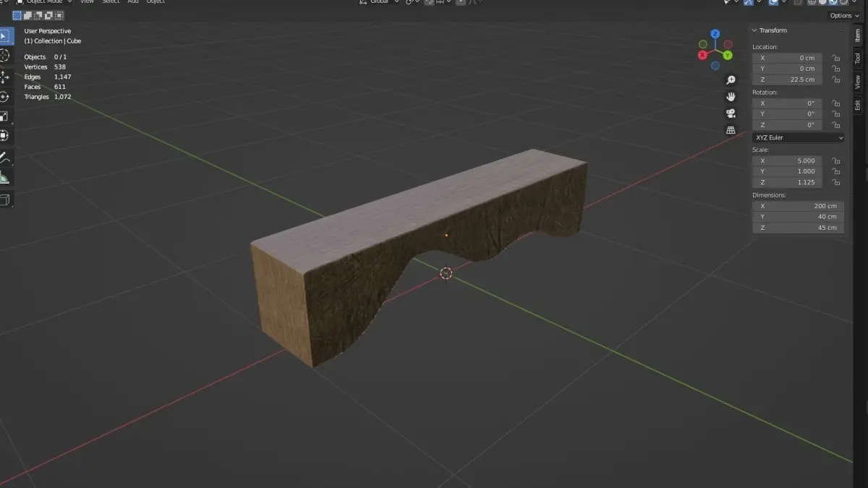Open the Object Mode dropdown
This screenshot has height=488, width=868.
(x=45, y=2)
